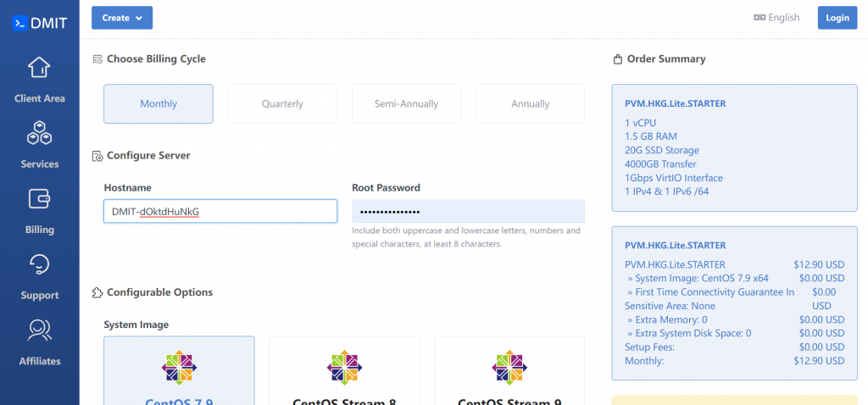
Task: Expand the Create dropdown button
Action: pos(122,18)
